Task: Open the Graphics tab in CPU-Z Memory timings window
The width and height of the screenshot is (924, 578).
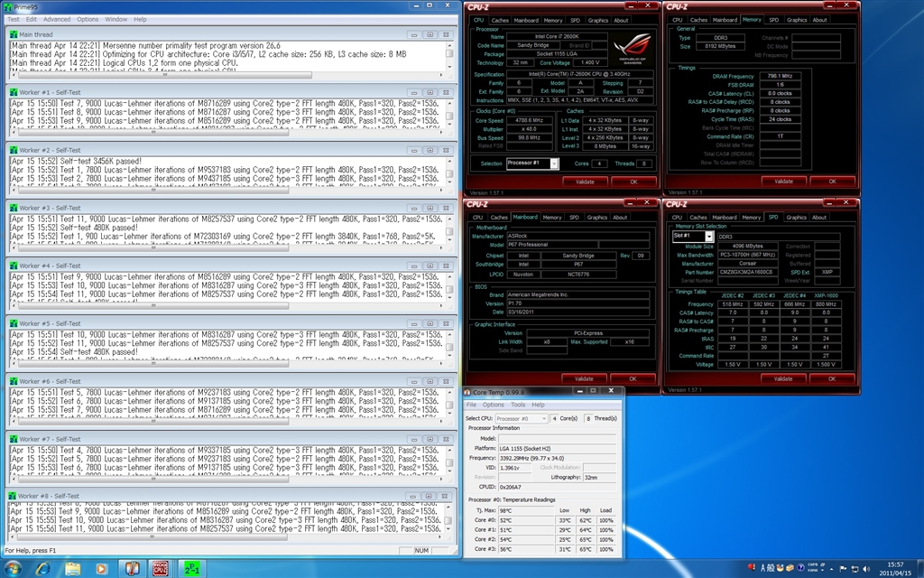Action: coord(797,20)
